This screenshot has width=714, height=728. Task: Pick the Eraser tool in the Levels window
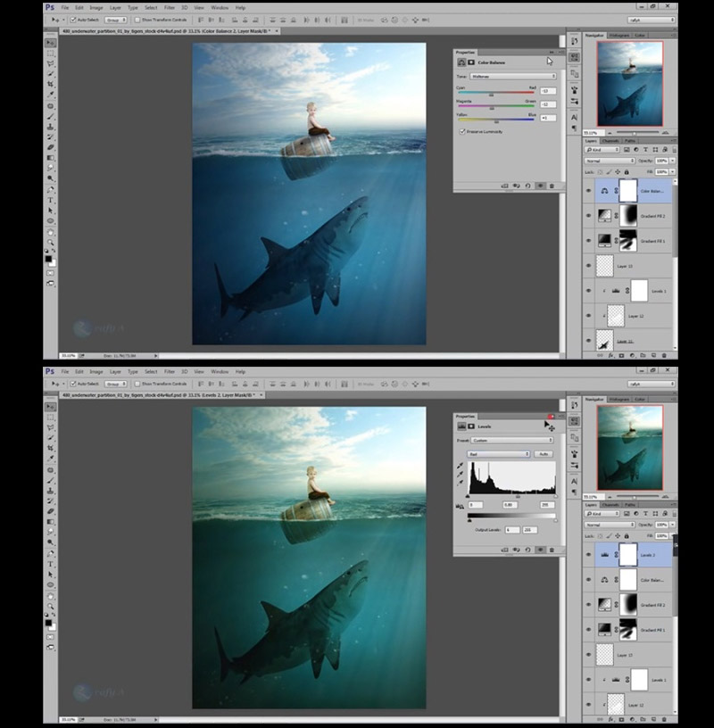coord(50,511)
